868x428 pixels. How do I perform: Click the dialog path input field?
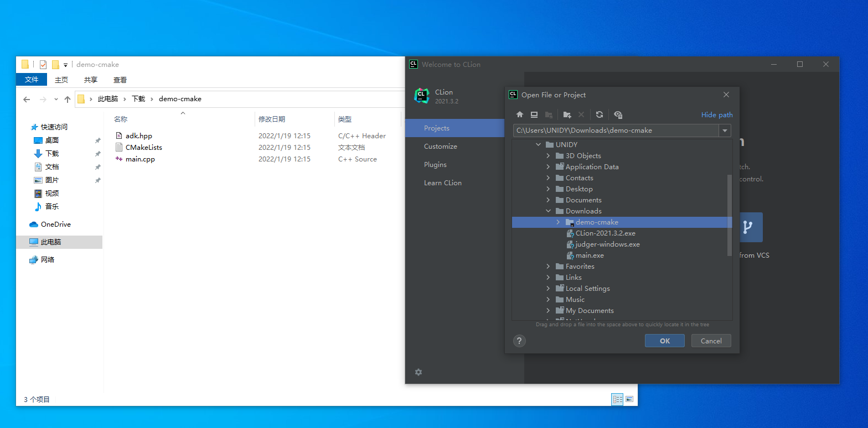pos(616,131)
